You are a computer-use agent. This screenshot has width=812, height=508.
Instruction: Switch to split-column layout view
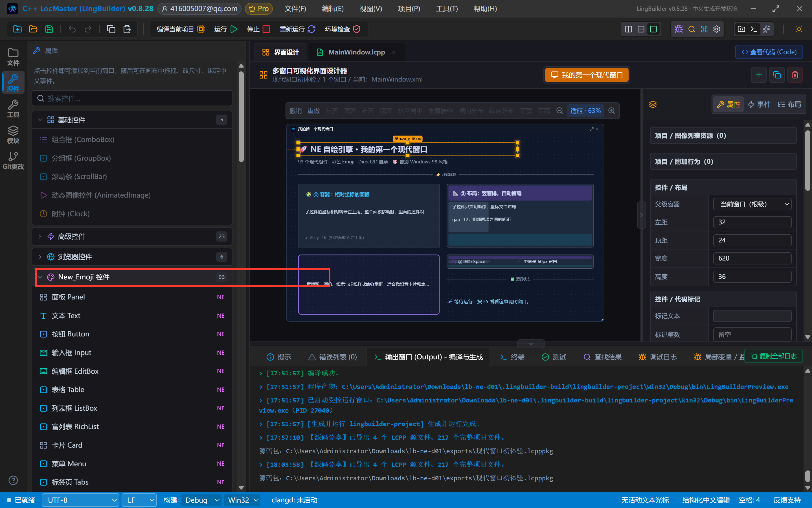[628, 29]
